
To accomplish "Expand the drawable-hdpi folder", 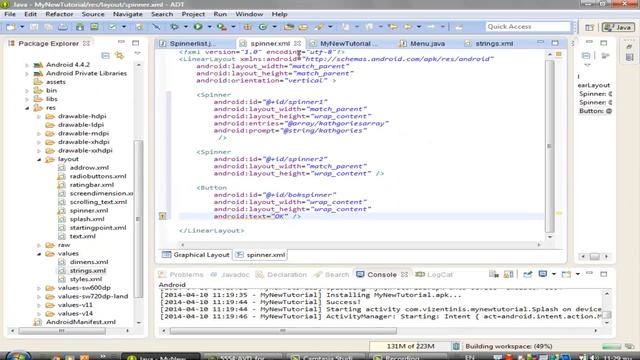I will [x=39, y=117].
